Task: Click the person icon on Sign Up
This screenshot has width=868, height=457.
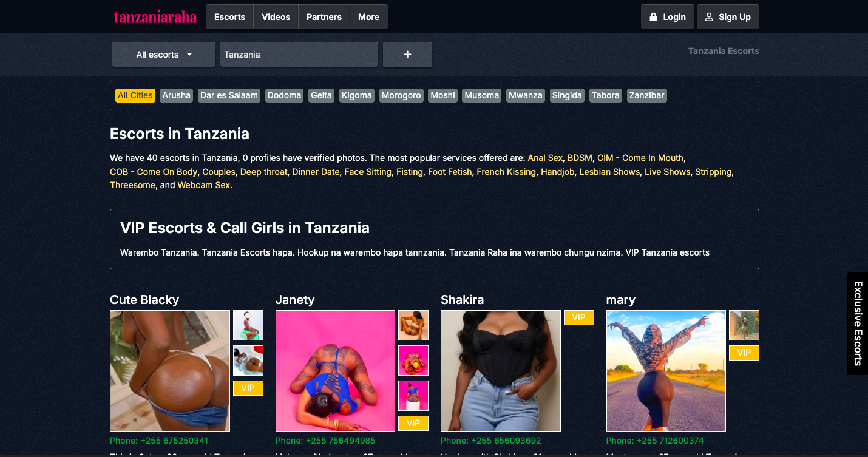Action: point(708,16)
